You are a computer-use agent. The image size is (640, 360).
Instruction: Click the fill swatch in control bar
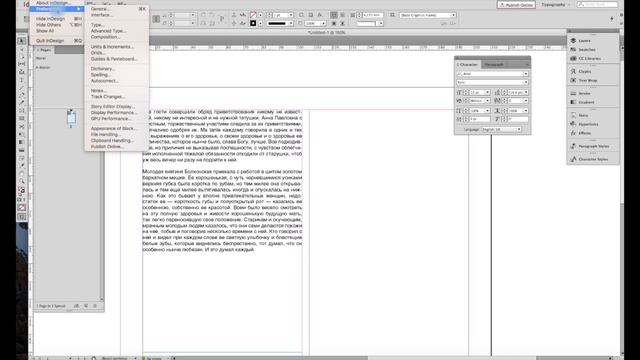click(x=253, y=15)
